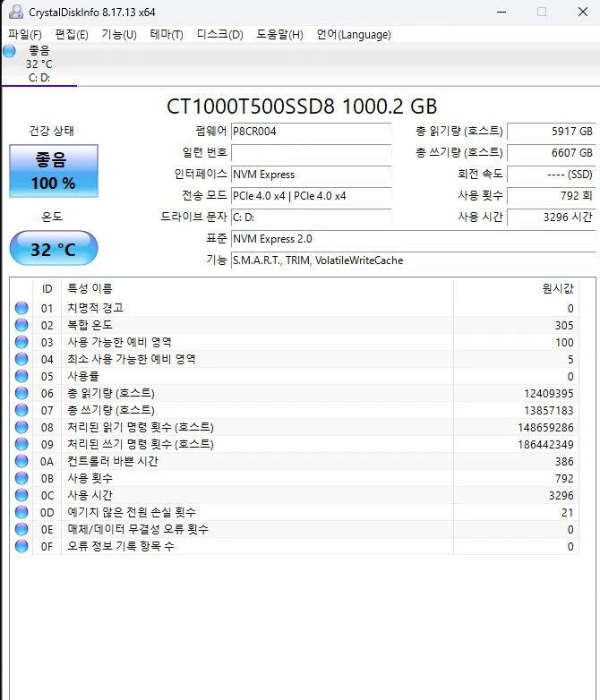This screenshot has height=700, width=600.
Task: Select the 컨트롤러 바쁜 시간 attribute name
Action: click(113, 461)
